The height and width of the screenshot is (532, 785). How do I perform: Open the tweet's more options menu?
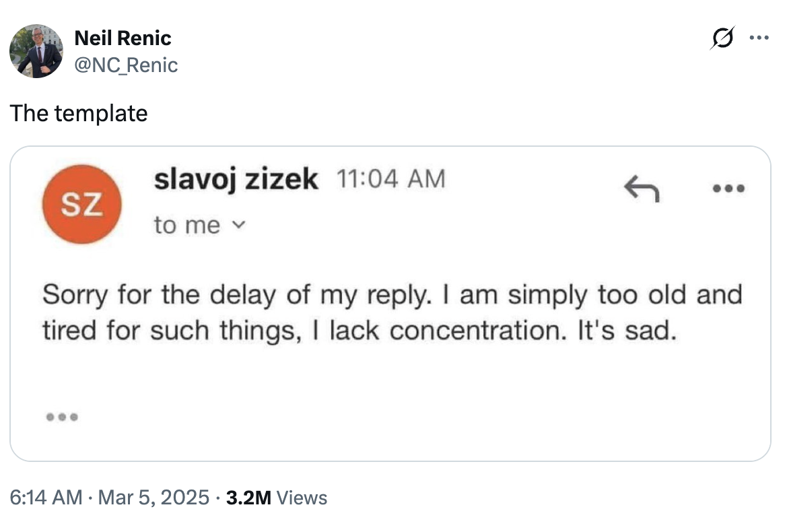point(759,38)
